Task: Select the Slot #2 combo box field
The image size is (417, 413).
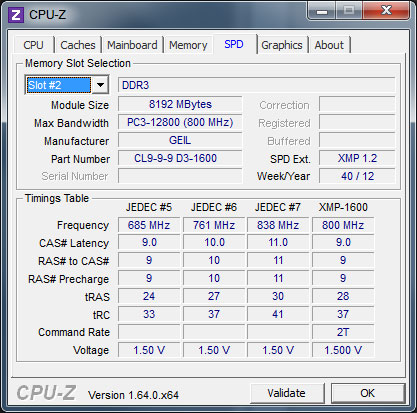Action: coord(67,85)
